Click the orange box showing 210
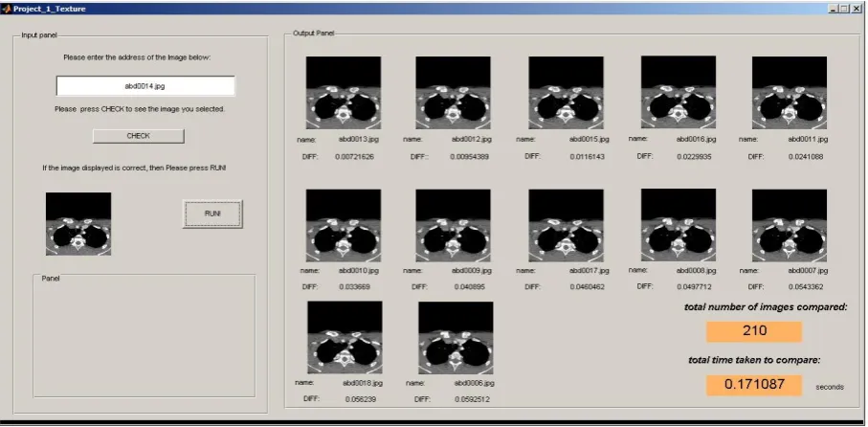The width and height of the screenshot is (868, 427). tap(754, 331)
